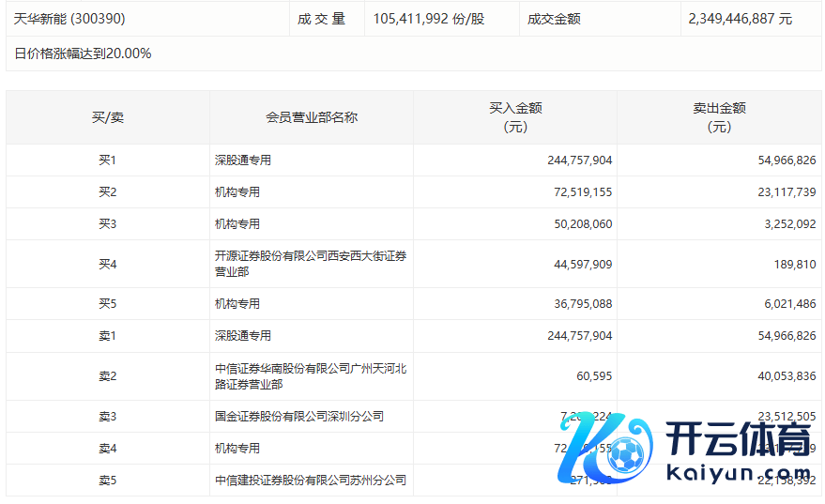
Task: Click the 成交金额 label cell
Action: [x=554, y=19]
